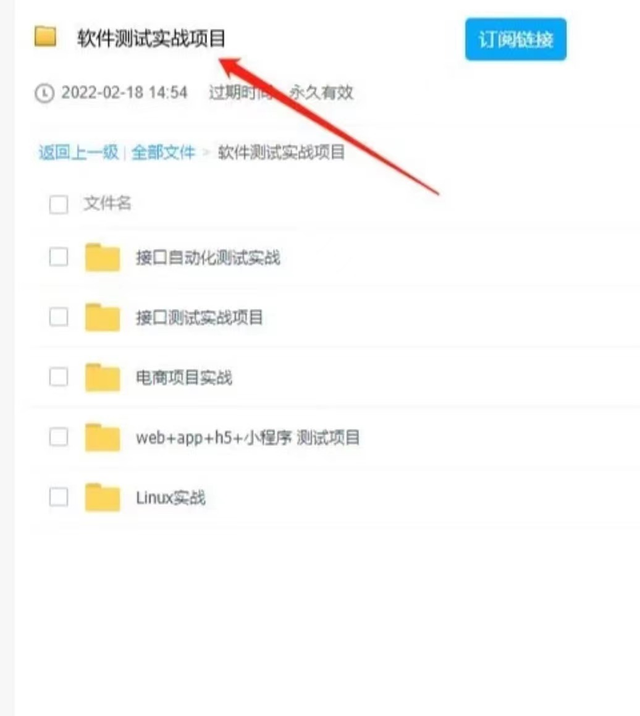Open folder name Linux实战

tap(171, 498)
